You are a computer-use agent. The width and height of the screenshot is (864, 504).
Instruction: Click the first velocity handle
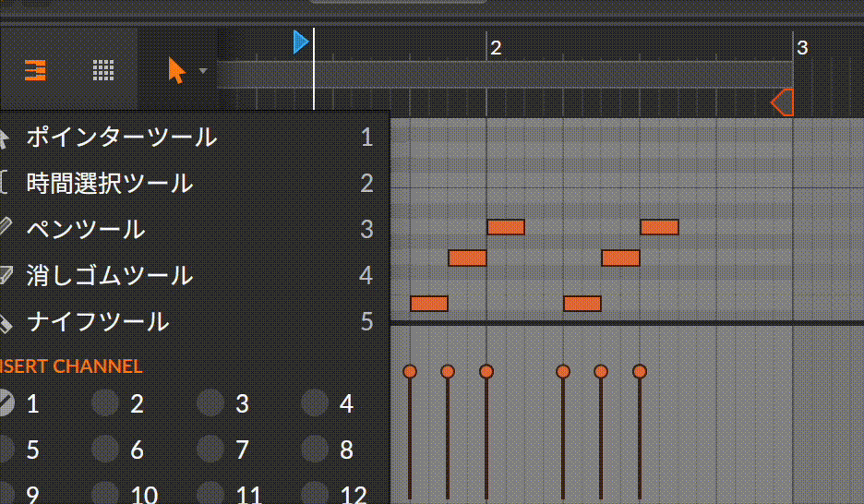pos(410,371)
